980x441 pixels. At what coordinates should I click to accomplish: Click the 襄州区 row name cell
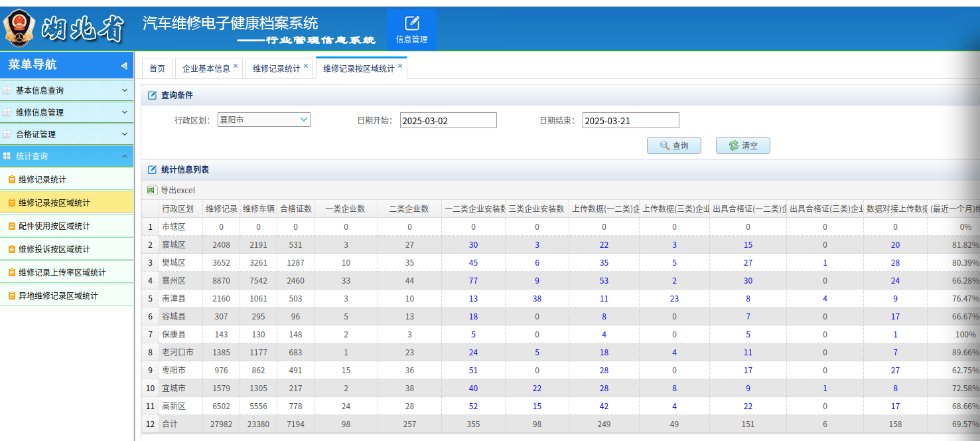tap(181, 281)
